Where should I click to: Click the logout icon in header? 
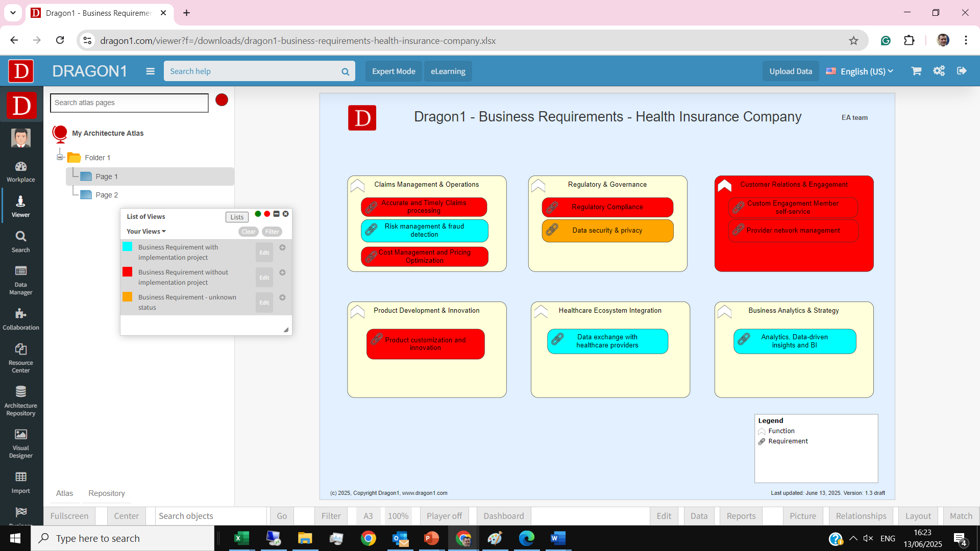click(x=962, y=71)
